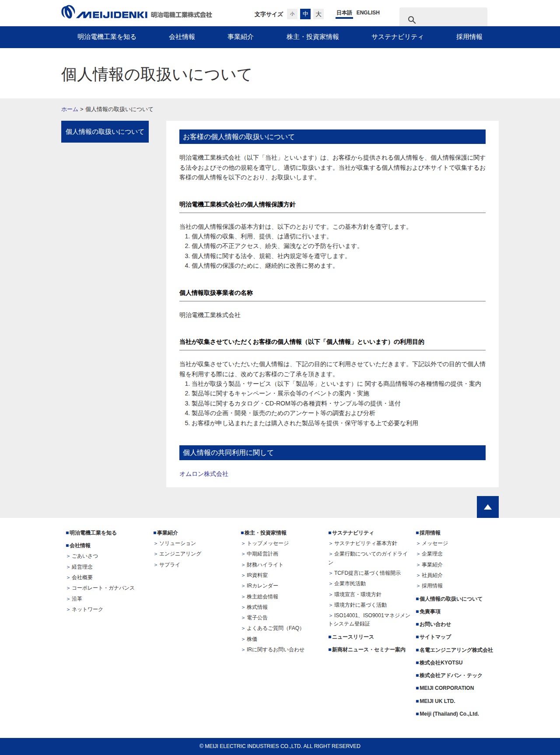Open footer 財務ハイライト link
The height and width of the screenshot is (755, 560).
click(265, 565)
